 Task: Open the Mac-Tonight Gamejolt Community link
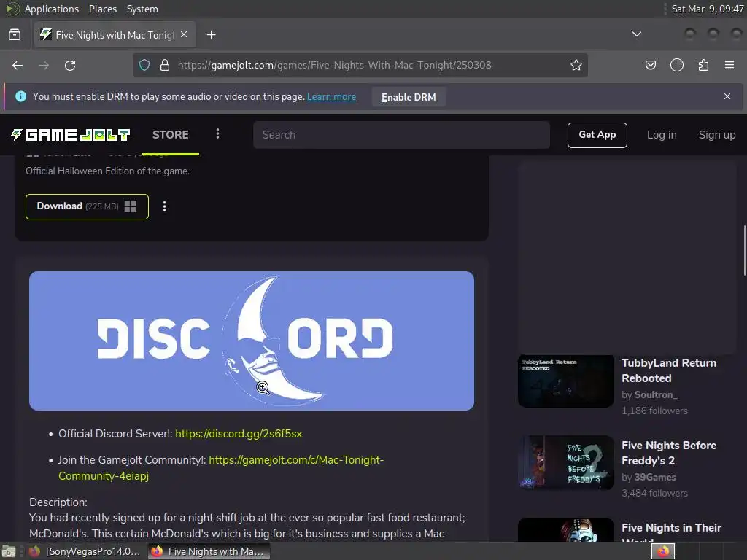[x=296, y=460]
